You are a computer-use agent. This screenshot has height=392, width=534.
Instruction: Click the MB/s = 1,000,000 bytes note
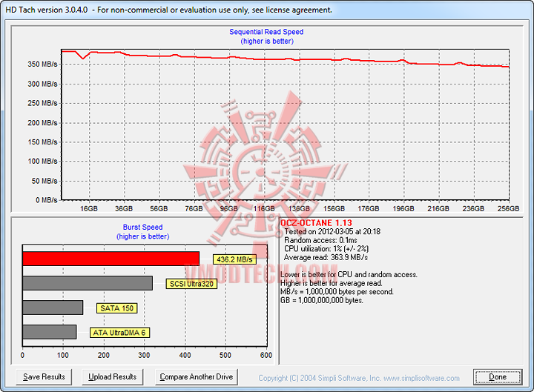(337, 292)
